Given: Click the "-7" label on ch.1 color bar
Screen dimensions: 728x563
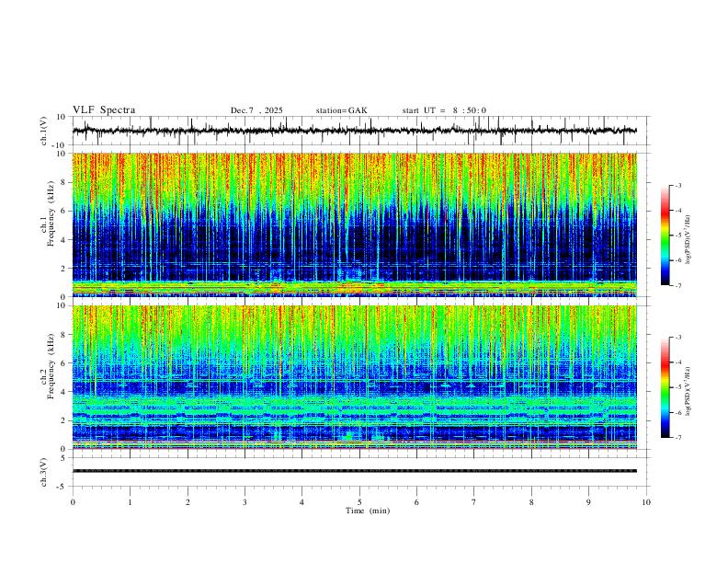Looking at the screenshot, I should click(677, 286).
